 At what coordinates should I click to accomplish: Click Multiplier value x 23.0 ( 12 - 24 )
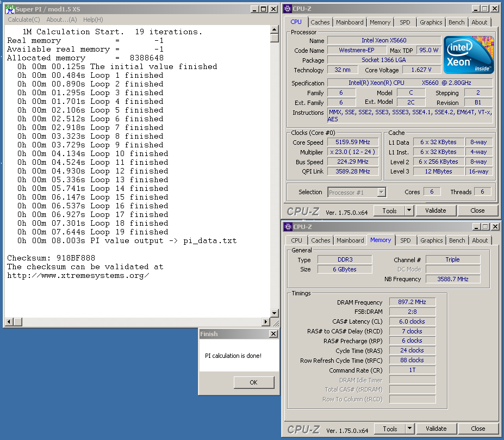click(353, 152)
